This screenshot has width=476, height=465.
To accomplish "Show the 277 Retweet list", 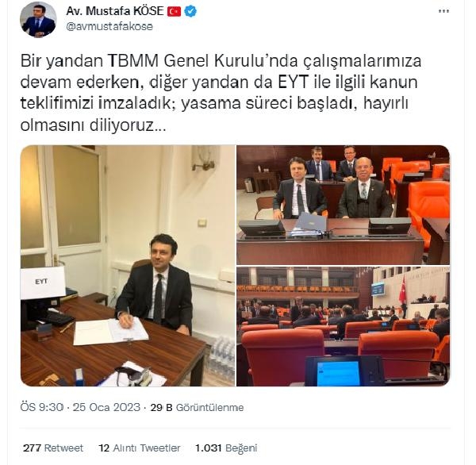I will click(x=53, y=448).
